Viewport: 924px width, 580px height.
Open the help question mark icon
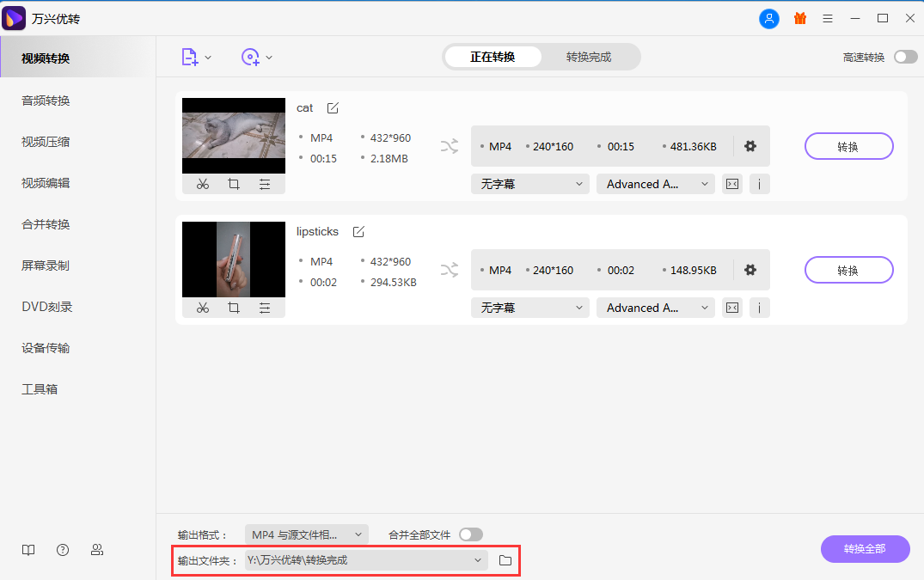tap(62, 549)
